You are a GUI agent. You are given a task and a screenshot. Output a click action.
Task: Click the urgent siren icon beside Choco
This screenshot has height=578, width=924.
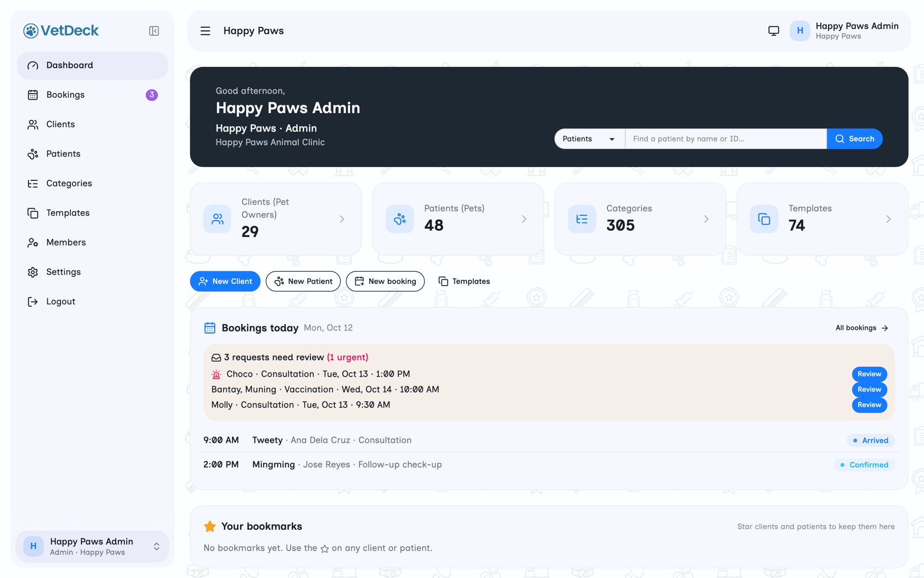point(216,375)
